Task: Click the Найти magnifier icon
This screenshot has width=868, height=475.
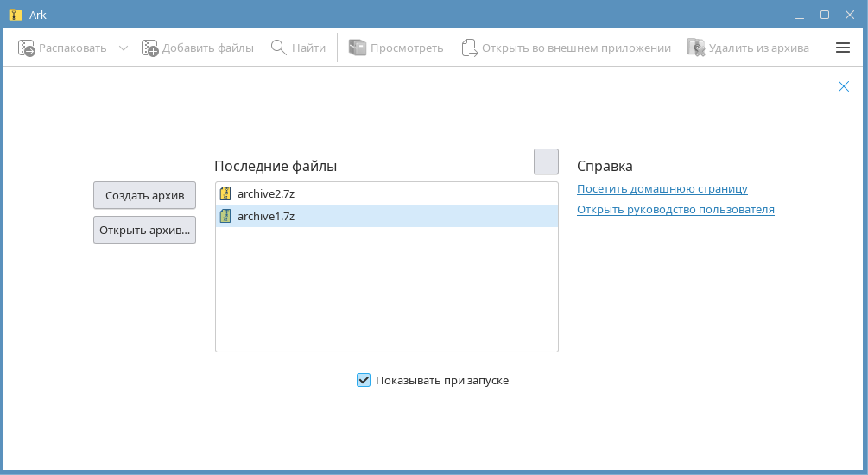Action: [x=278, y=48]
